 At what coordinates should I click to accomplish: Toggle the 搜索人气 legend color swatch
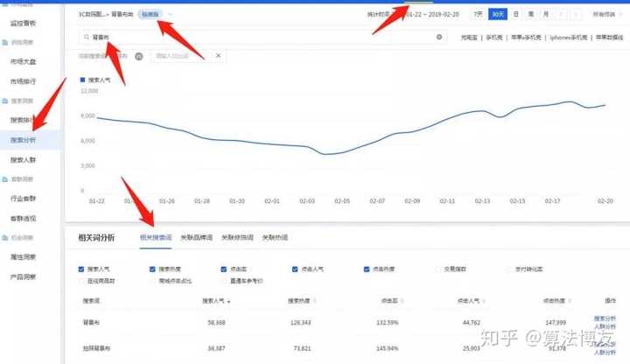point(82,80)
